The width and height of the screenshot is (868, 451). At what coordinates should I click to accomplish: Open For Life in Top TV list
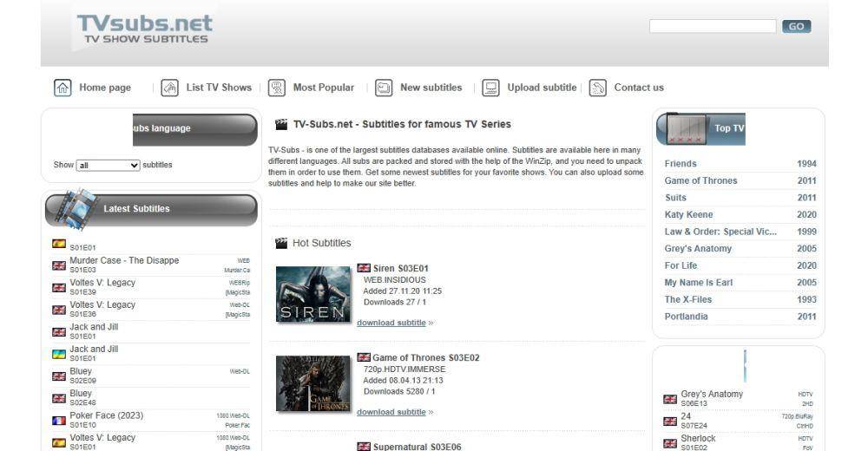coord(681,265)
